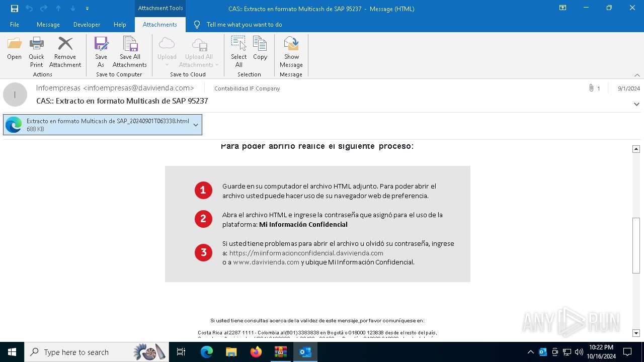Open the selected attachment
This screenshot has width=644, height=362.
14,48
